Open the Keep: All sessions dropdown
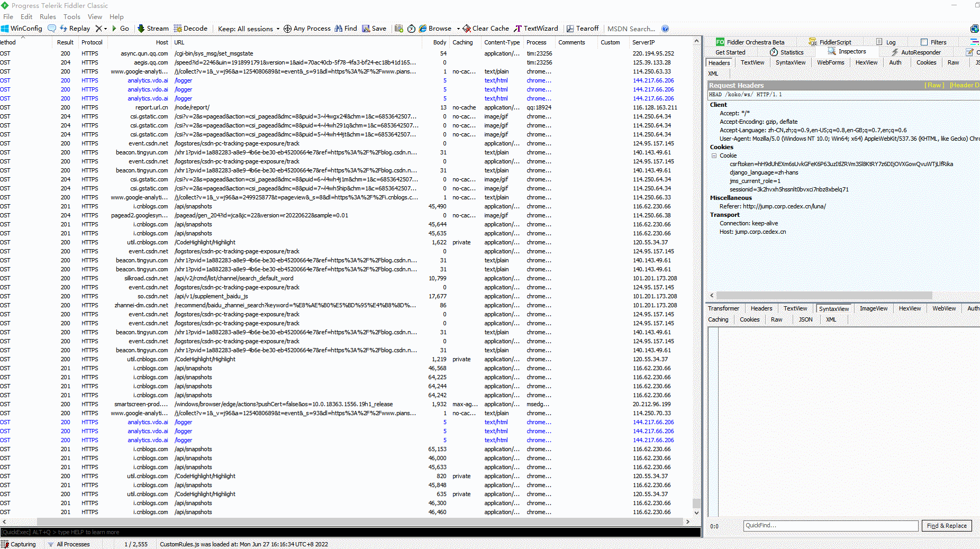 point(249,29)
